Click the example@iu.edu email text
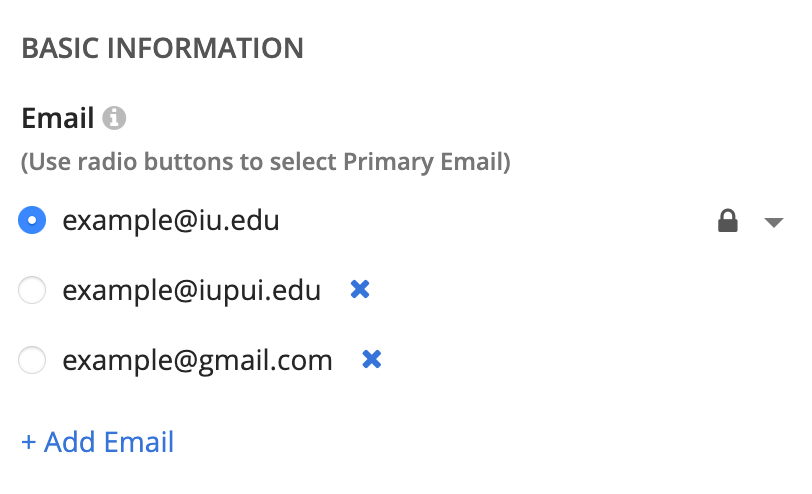The width and height of the screenshot is (812, 494). click(171, 221)
